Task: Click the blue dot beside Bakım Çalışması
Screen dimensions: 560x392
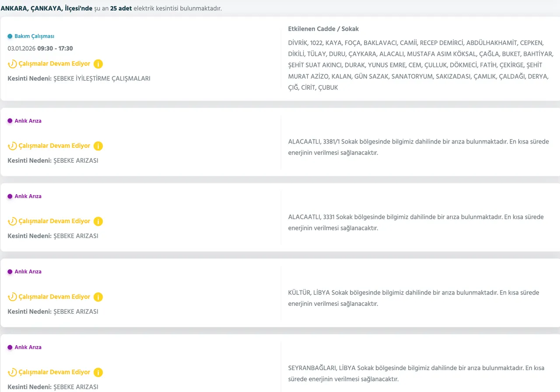Action: point(10,36)
